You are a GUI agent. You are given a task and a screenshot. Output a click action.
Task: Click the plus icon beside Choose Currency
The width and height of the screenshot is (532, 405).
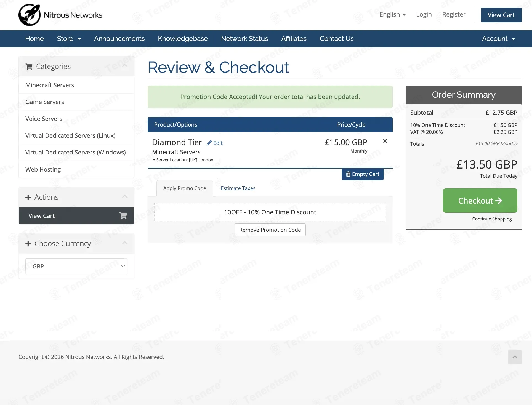[x=28, y=244]
